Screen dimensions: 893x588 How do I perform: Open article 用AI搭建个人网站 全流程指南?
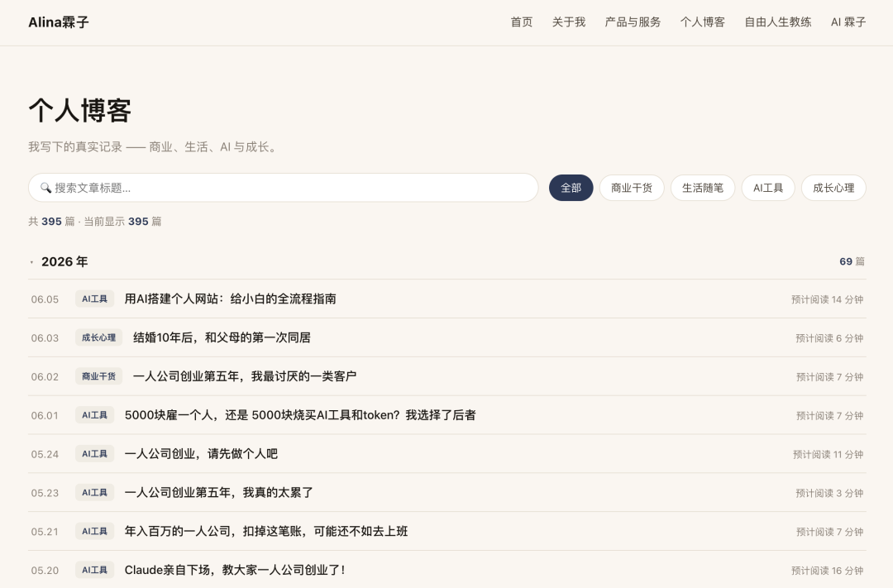[x=230, y=299]
